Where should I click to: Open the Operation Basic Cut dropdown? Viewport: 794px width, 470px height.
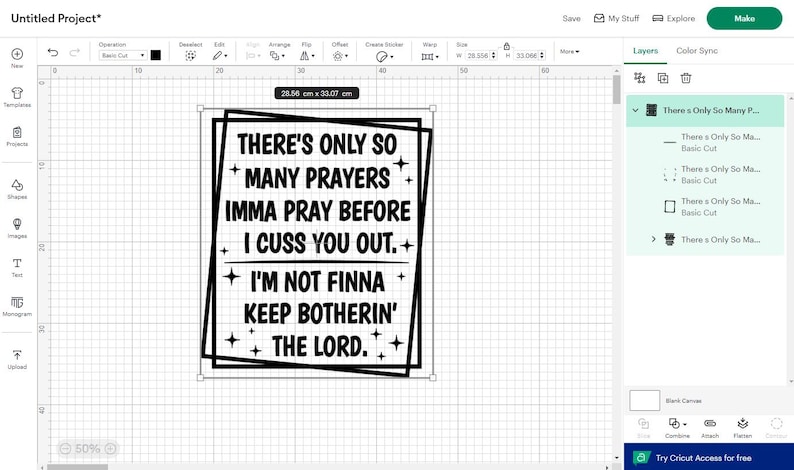pyautogui.click(x=123, y=55)
